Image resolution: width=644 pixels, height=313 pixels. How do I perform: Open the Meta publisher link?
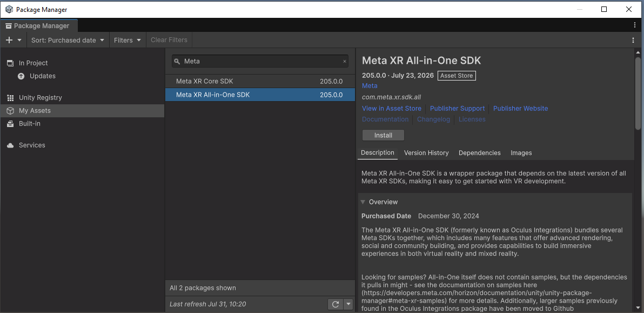370,85
